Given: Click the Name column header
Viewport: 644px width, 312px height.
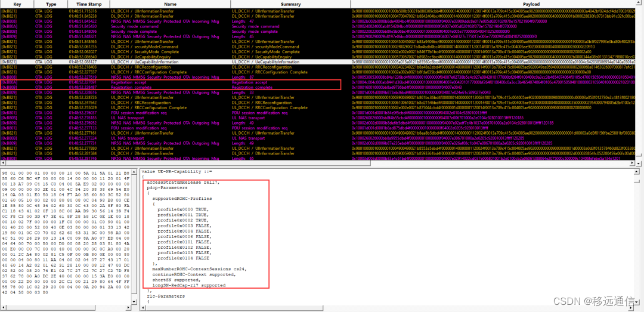Looking at the screenshot, I should click(169, 4).
